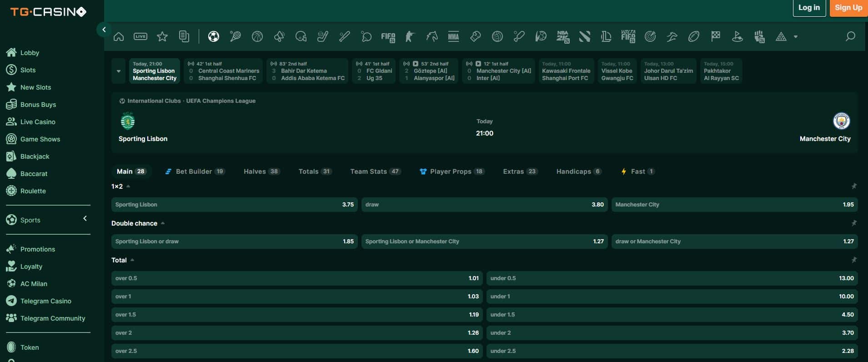Switch to the Main markets tab

coord(131,171)
